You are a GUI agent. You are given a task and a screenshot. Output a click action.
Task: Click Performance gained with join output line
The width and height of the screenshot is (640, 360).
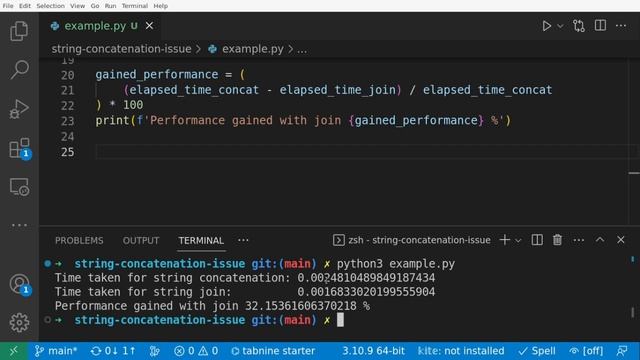(212, 306)
